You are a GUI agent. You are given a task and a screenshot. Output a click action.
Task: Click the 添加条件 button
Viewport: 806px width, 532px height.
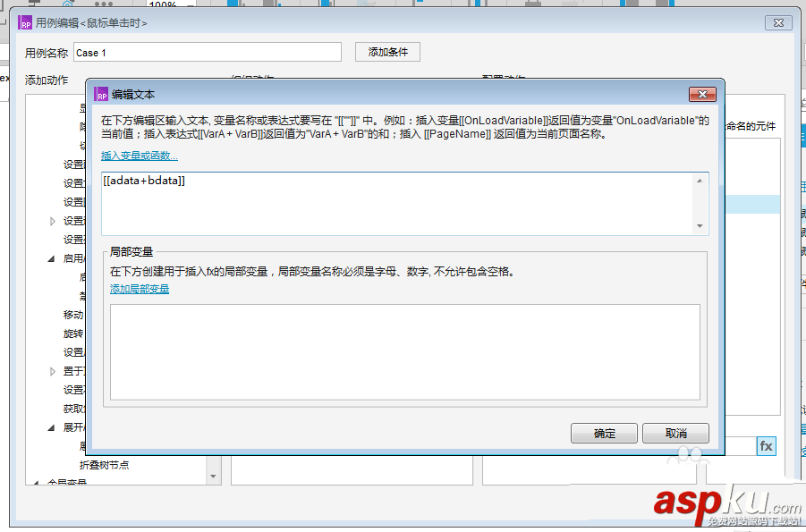tap(390, 51)
